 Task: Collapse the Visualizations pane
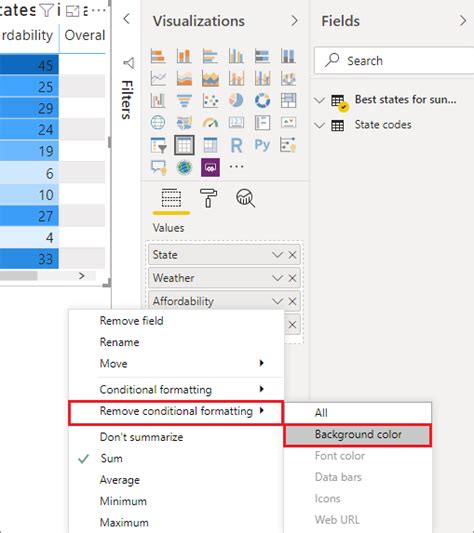tap(294, 21)
